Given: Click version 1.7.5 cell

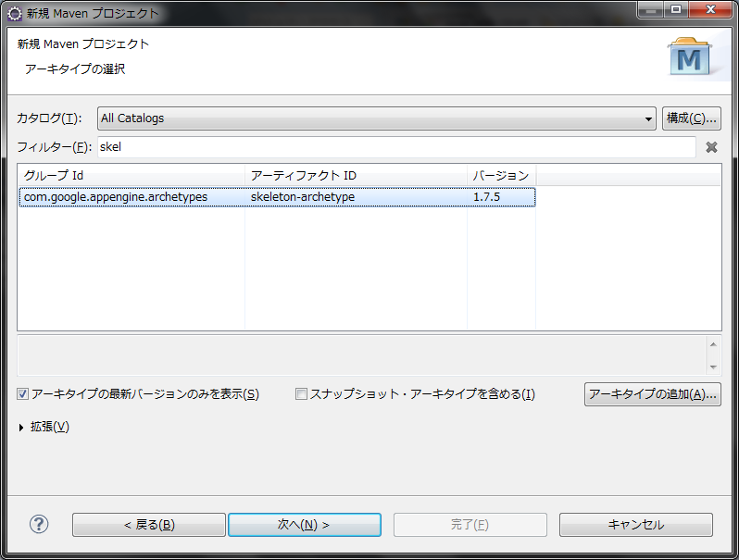Looking at the screenshot, I should coord(501,197).
